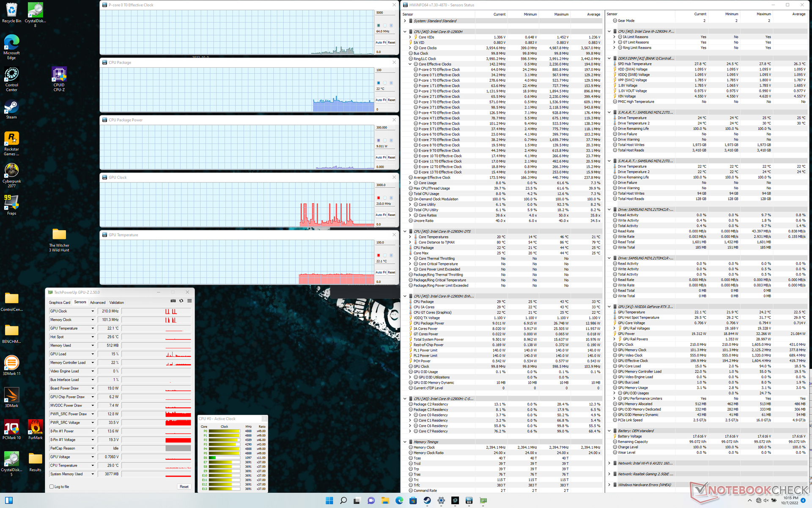This screenshot has width=812, height=508.
Task: Click GPU-Z refresh icon
Action: tap(181, 301)
